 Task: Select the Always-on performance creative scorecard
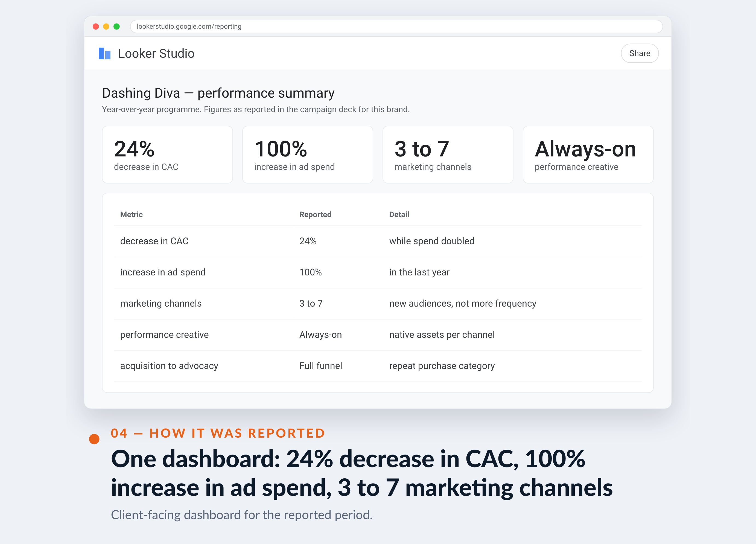pos(588,155)
